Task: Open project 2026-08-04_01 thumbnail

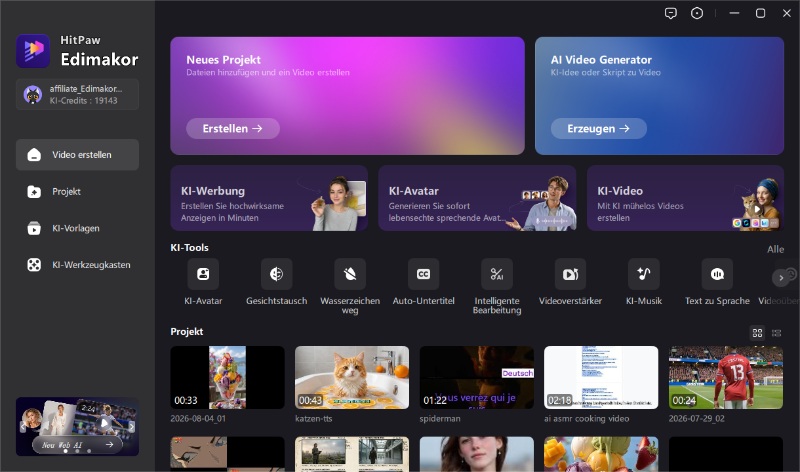Action: [228, 378]
